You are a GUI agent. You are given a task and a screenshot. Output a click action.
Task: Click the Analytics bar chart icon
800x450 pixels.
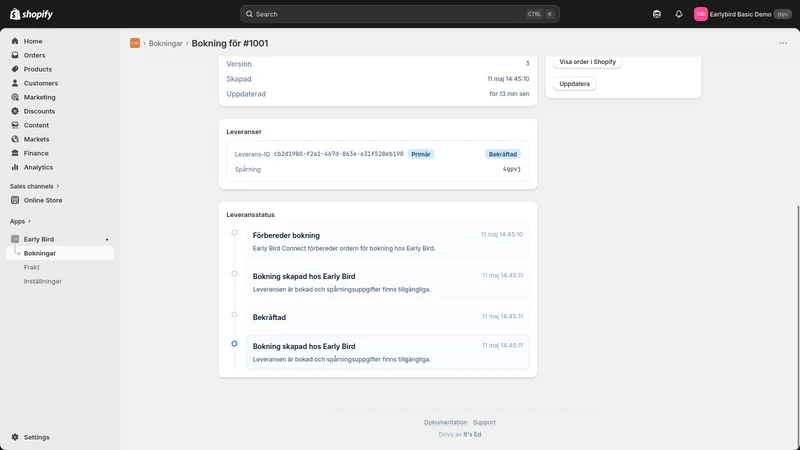(x=15, y=167)
